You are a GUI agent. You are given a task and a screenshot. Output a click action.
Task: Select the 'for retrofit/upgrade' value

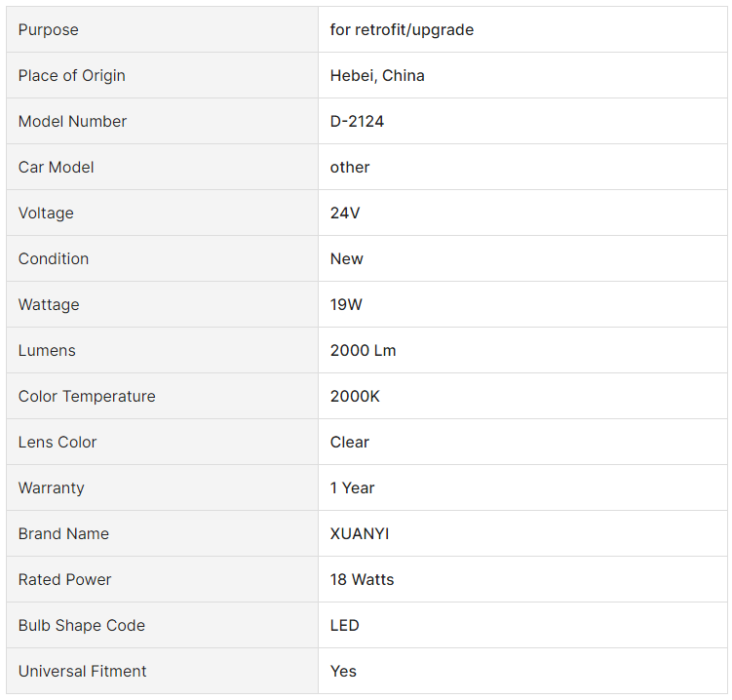tap(402, 30)
